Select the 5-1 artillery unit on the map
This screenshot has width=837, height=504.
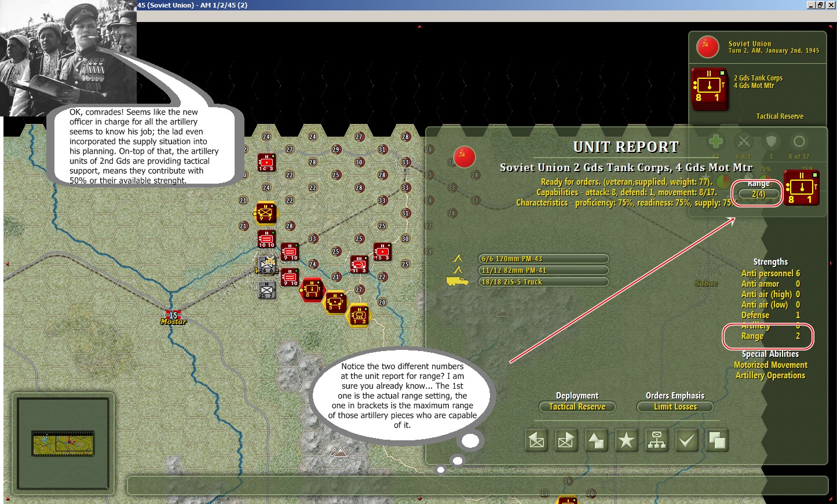point(335,302)
